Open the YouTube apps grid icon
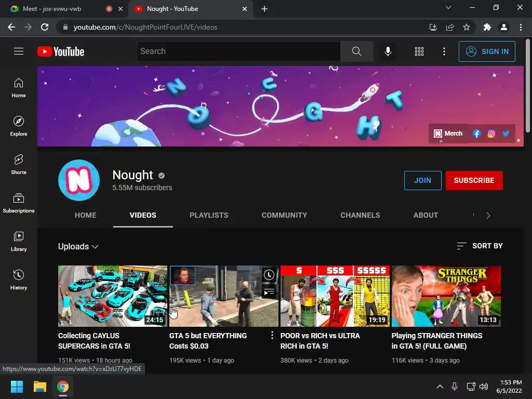532x399 pixels. [419, 51]
